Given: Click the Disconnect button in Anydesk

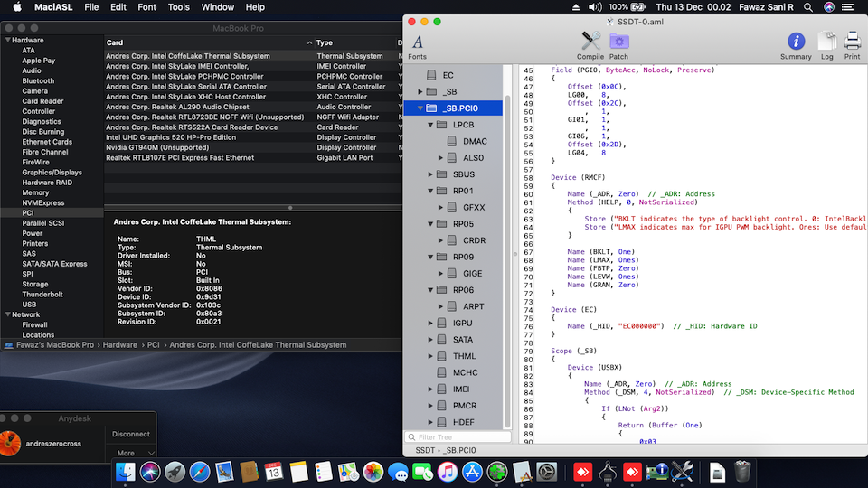Looking at the screenshot, I should (130, 434).
